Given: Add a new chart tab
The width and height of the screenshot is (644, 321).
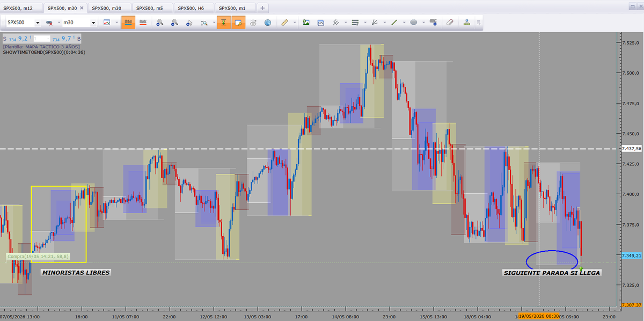Looking at the screenshot, I should [262, 8].
